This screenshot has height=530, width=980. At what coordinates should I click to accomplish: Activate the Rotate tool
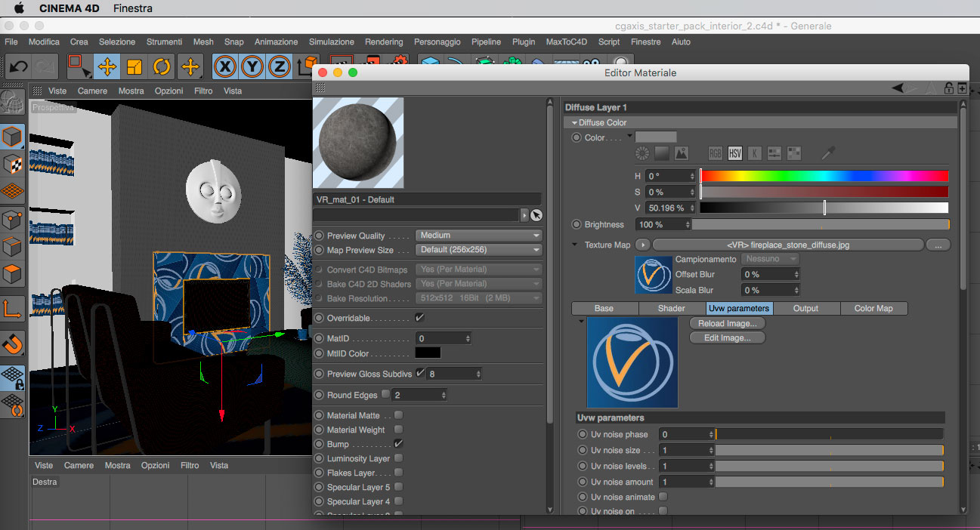tap(162, 66)
